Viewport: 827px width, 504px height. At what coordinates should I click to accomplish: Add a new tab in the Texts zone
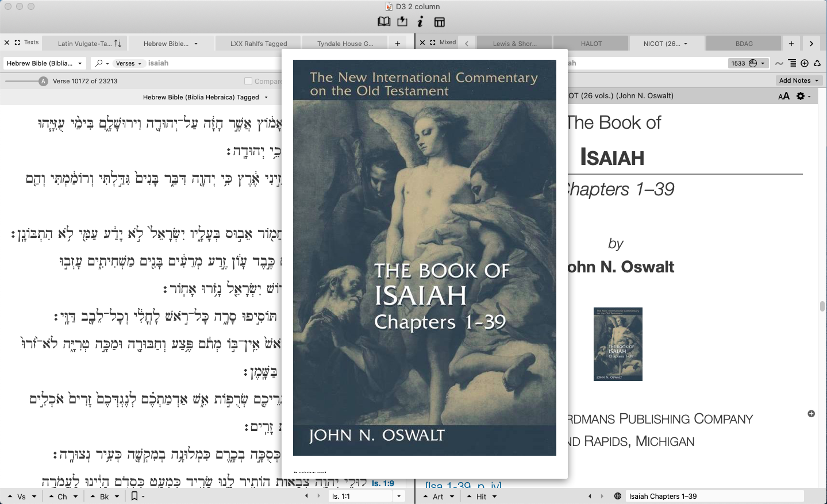[x=397, y=43]
